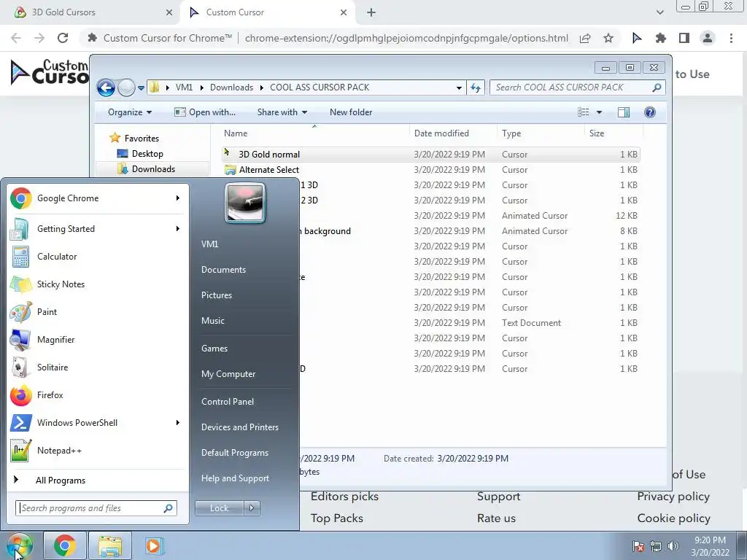
Task: Click VM1 in the breadcrumb path
Action: click(x=184, y=87)
